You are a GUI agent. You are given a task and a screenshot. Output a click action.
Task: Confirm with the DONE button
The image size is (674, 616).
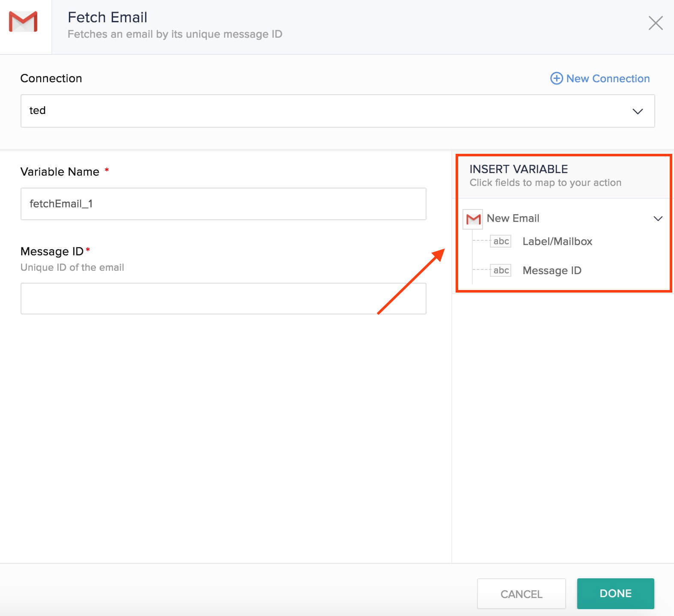pyautogui.click(x=615, y=593)
